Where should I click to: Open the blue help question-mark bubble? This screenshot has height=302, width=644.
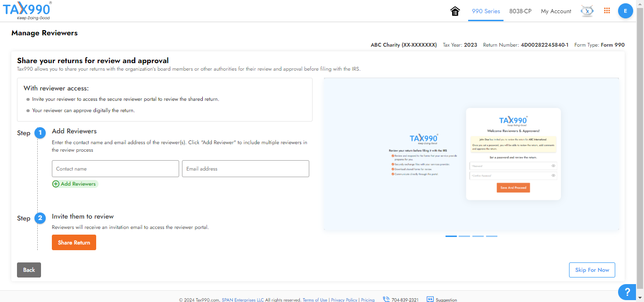pyautogui.click(x=627, y=292)
